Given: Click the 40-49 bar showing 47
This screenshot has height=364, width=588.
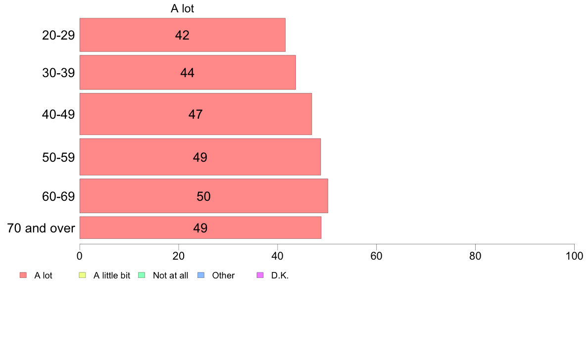Looking at the screenshot, I should [x=196, y=114].
